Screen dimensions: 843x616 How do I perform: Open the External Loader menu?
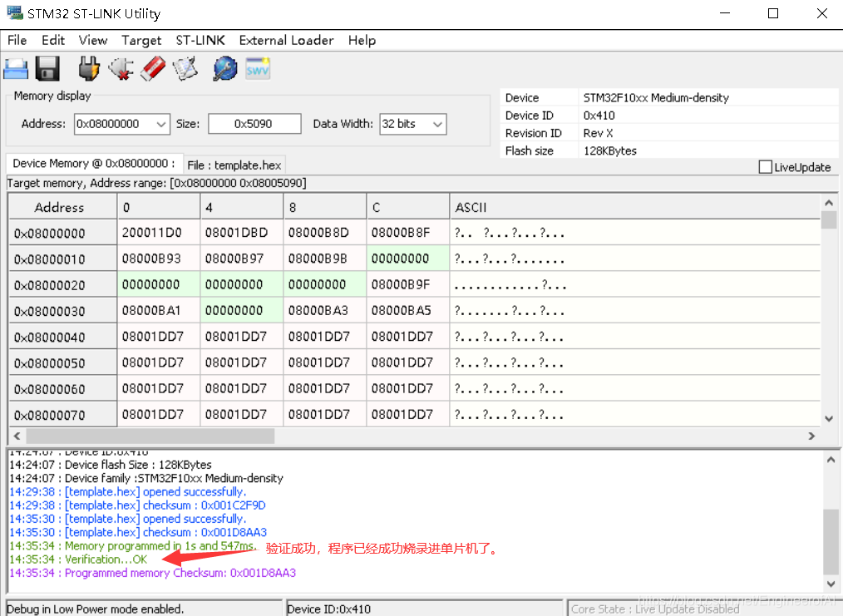286,40
